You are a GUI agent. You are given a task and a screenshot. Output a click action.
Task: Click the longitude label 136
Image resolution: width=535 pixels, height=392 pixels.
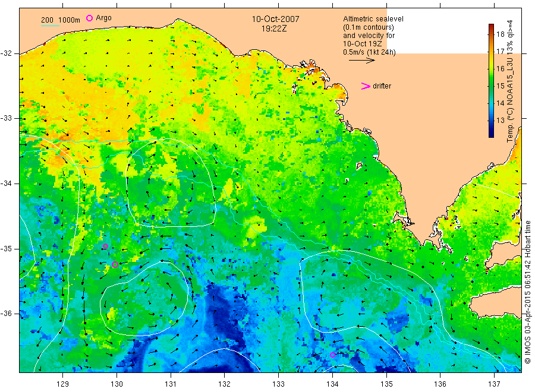coord(440,384)
